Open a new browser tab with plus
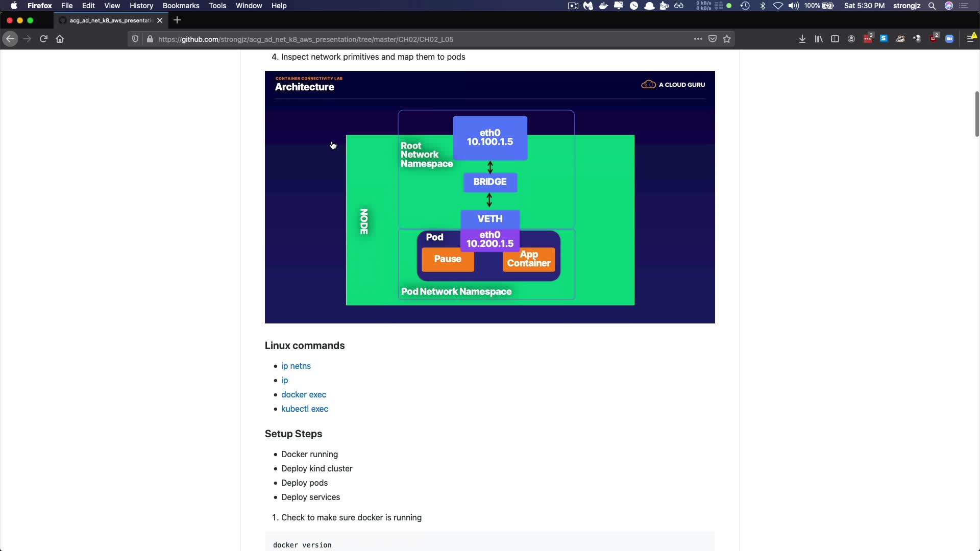980x551 pixels. tap(177, 20)
